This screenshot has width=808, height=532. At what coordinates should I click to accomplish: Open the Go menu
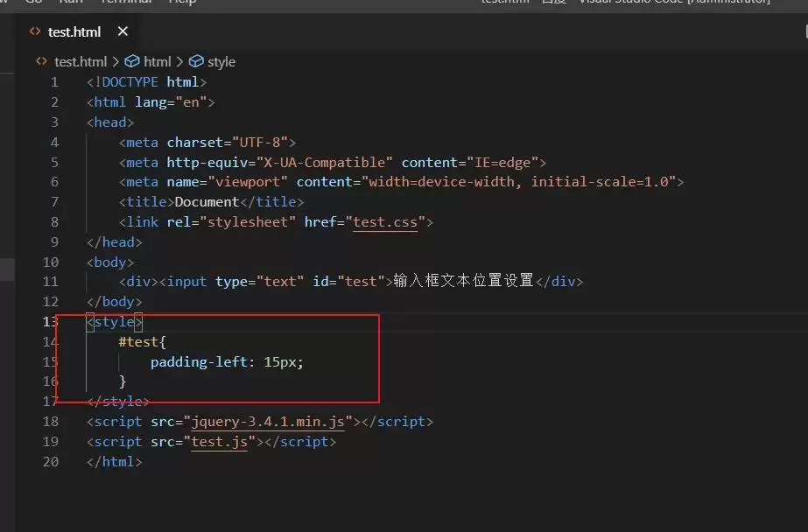(32, 3)
